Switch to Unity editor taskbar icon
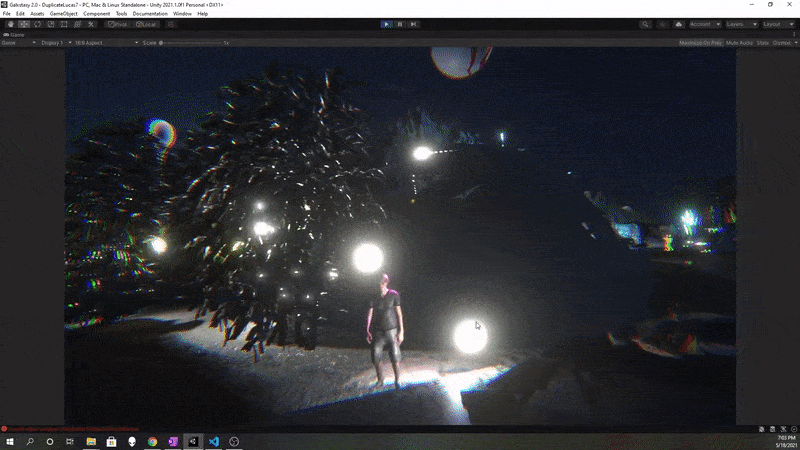The width and height of the screenshot is (800, 450). tap(193, 441)
